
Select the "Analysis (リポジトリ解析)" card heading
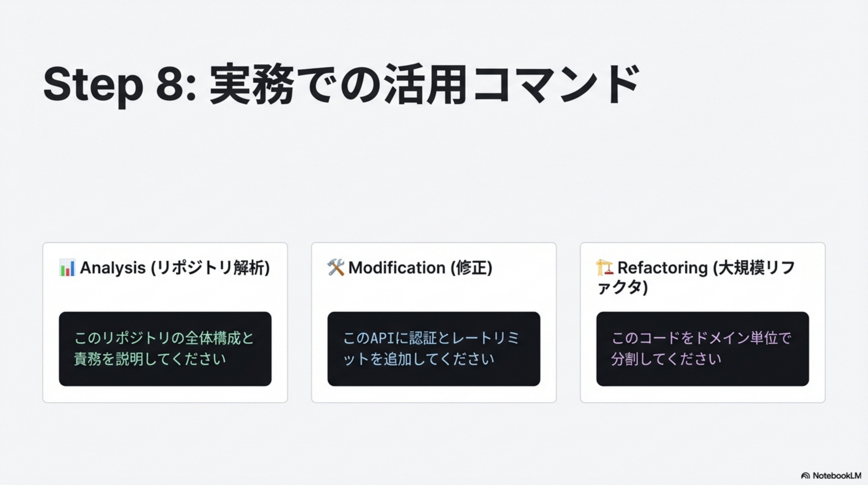pyautogui.click(x=174, y=268)
